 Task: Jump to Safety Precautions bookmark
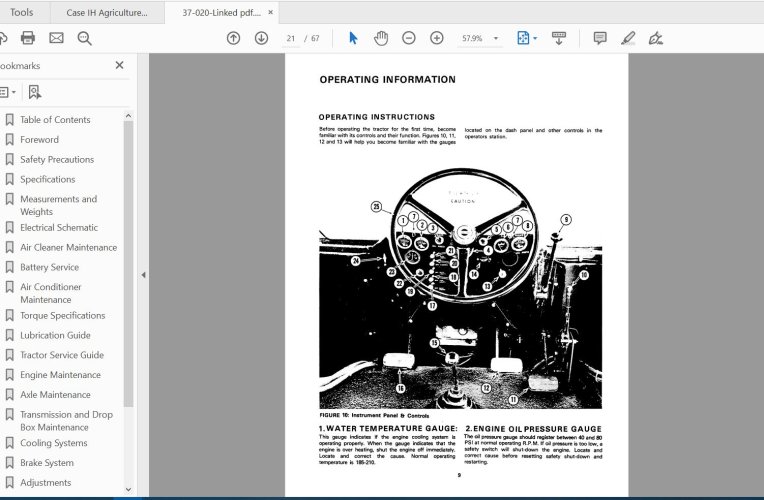click(57, 159)
